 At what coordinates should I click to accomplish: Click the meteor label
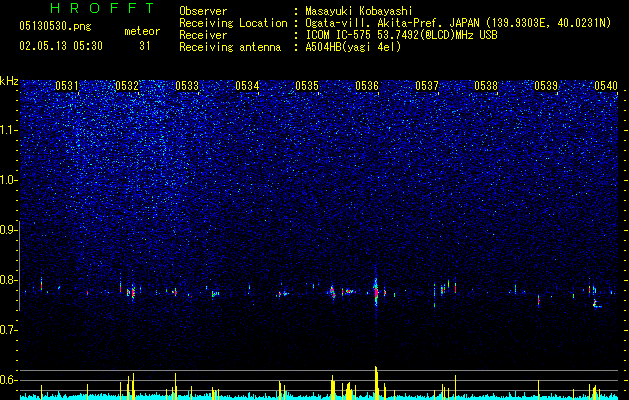click(x=142, y=31)
